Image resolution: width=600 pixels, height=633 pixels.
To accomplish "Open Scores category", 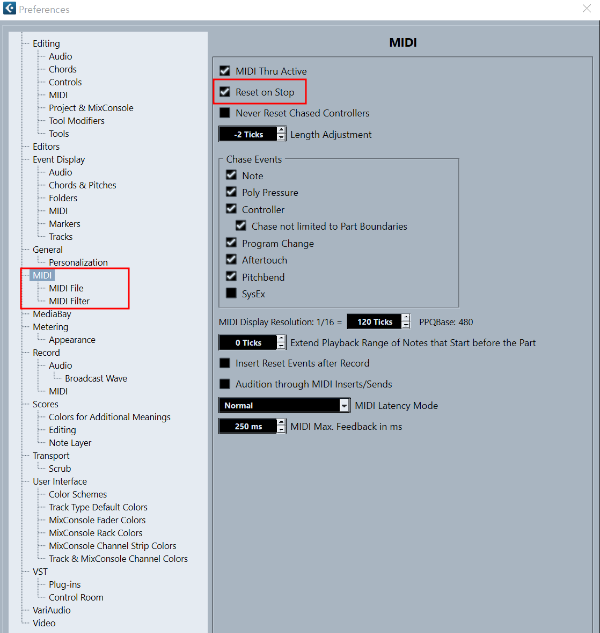I will 45,404.
